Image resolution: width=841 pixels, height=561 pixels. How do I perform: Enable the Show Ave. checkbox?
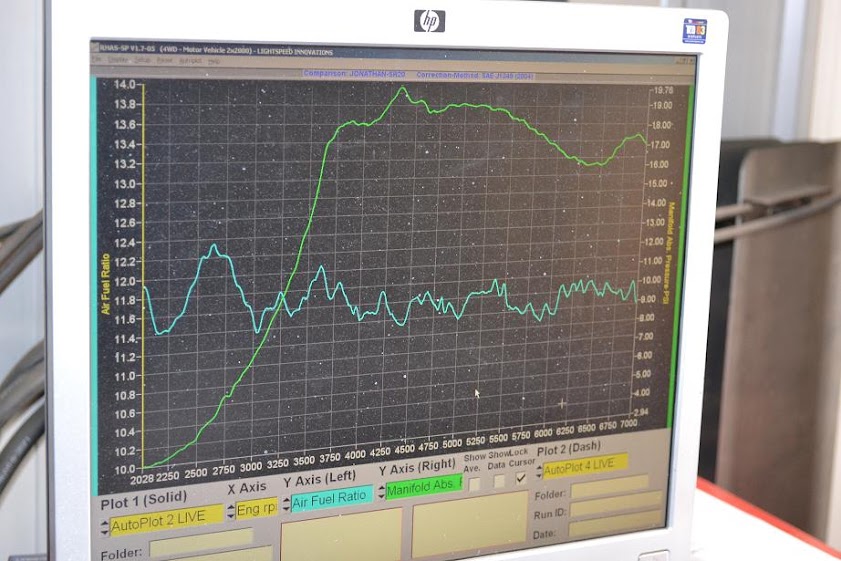pos(474,485)
